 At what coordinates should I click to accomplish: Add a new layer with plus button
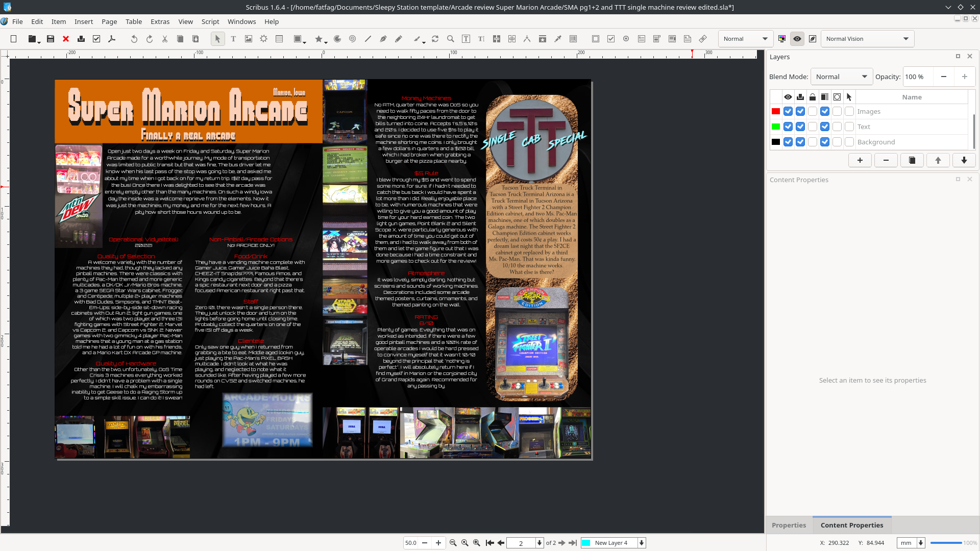[x=860, y=160]
